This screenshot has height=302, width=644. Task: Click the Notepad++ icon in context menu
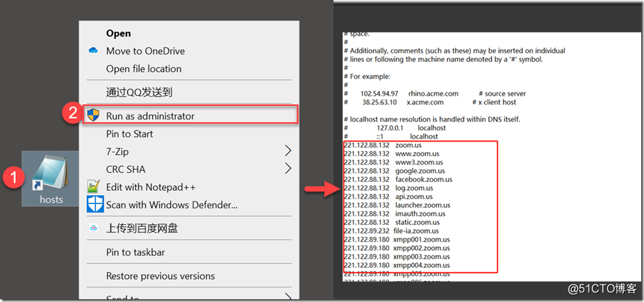[94, 187]
